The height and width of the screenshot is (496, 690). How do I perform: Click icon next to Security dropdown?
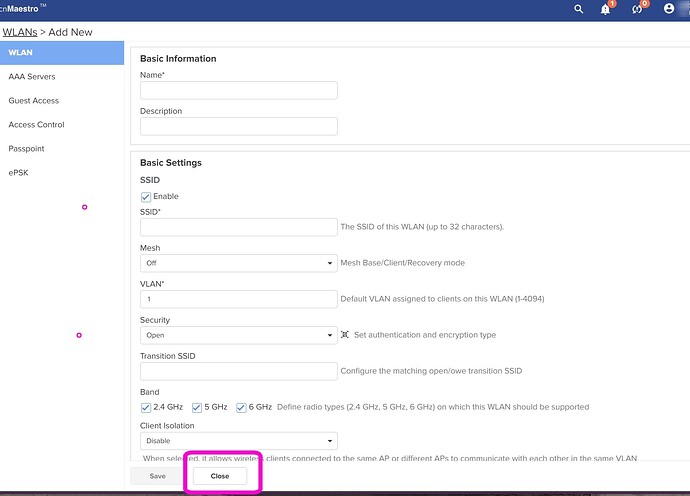click(345, 335)
